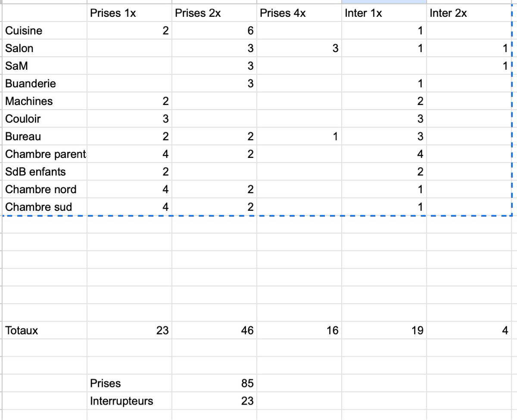The image size is (517, 420).
Task: Click the Prises 1x column header cell
Action: click(129, 13)
